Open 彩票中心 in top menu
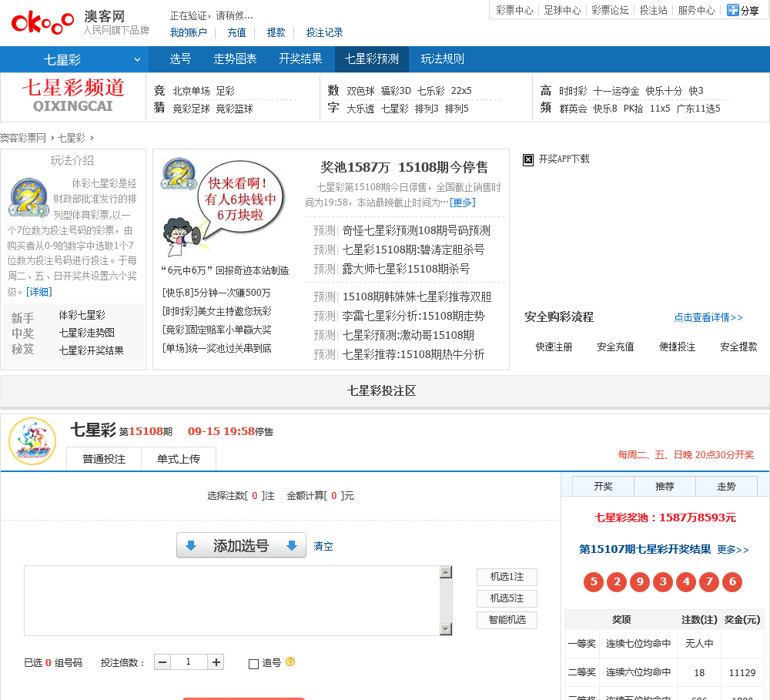 coord(514,10)
